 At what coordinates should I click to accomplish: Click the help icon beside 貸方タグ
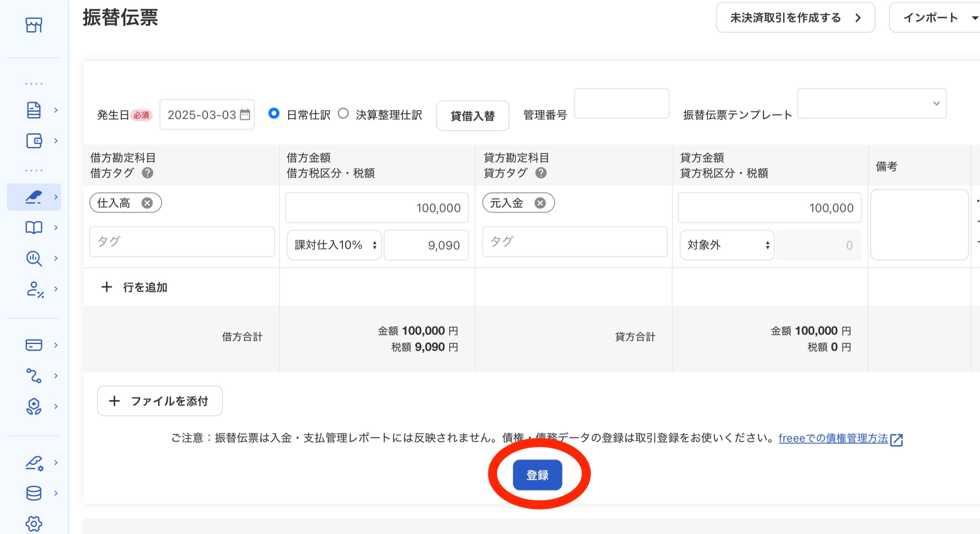tap(541, 173)
